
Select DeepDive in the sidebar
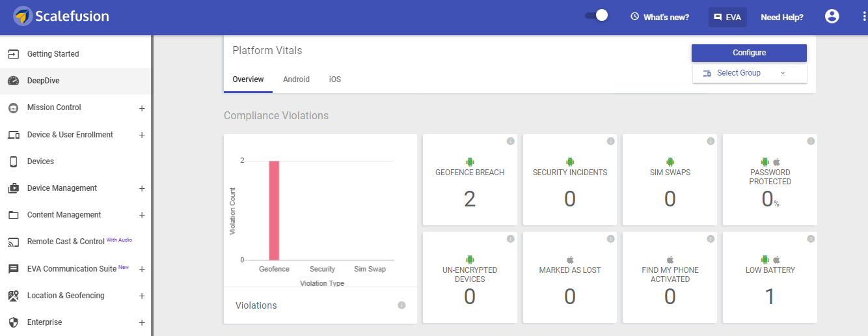click(x=75, y=81)
